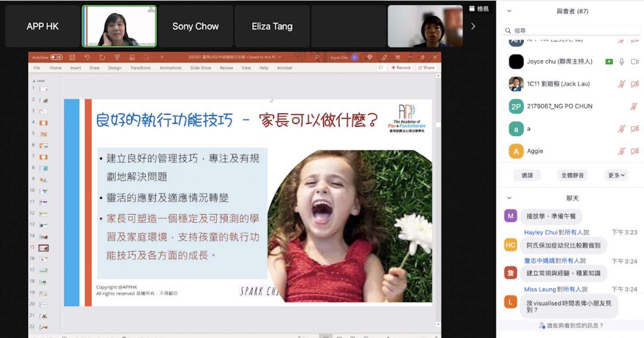Click NG PO CHUN's muted microphone icon

tap(634, 106)
